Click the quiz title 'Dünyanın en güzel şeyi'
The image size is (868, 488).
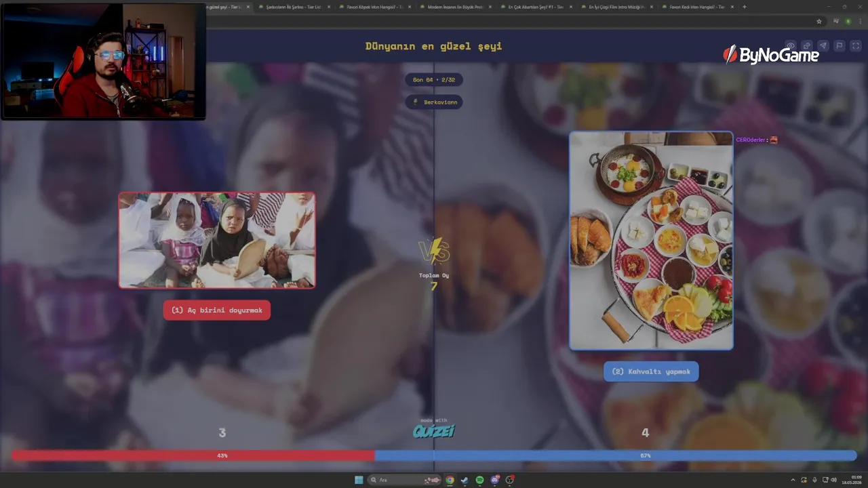(x=434, y=46)
